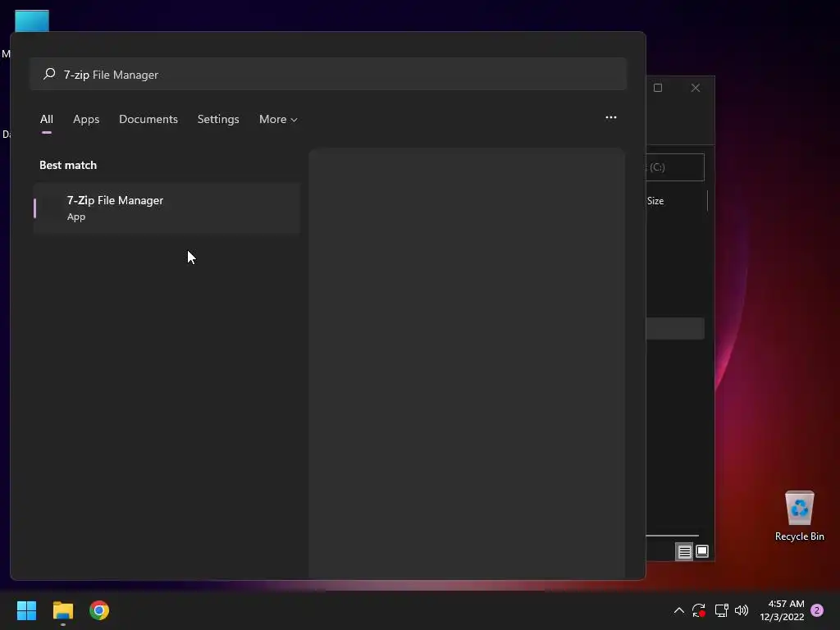Open the three-dot options menu in search

click(x=610, y=117)
